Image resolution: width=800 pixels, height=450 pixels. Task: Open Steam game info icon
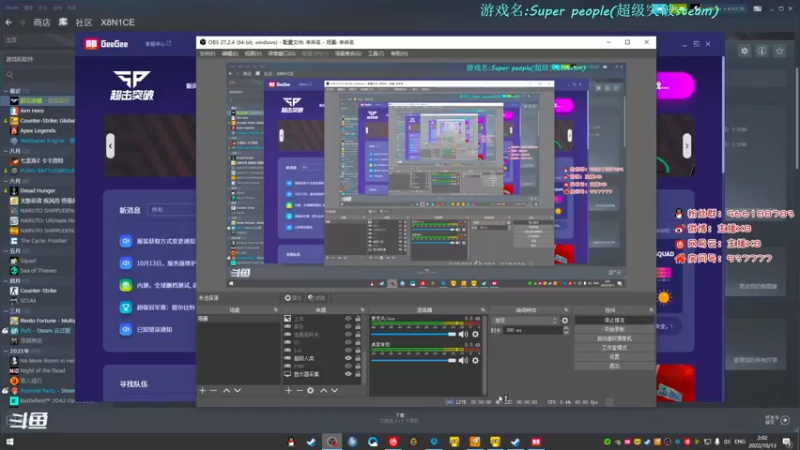tap(762, 51)
